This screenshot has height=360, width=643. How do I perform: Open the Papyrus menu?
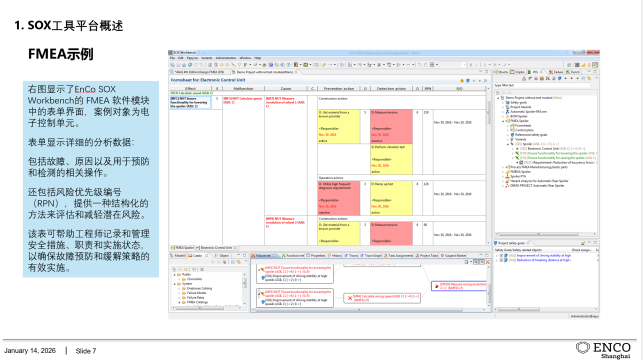pos(192,58)
